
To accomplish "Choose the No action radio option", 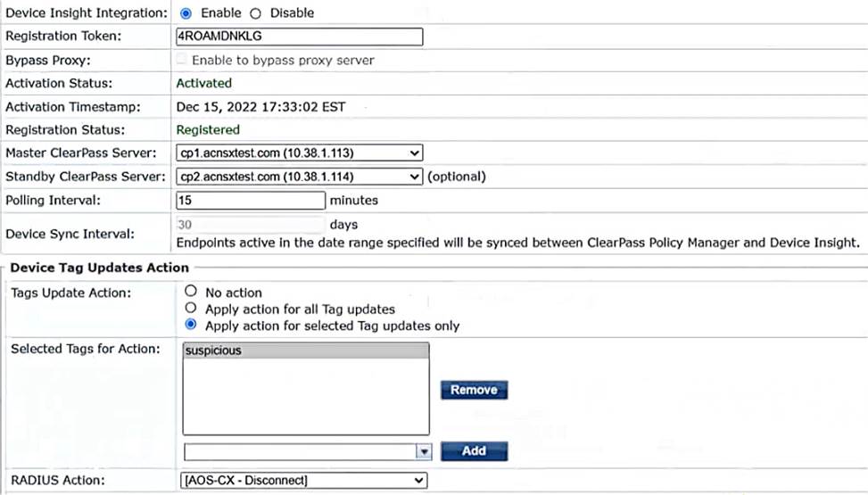I will 191,292.
